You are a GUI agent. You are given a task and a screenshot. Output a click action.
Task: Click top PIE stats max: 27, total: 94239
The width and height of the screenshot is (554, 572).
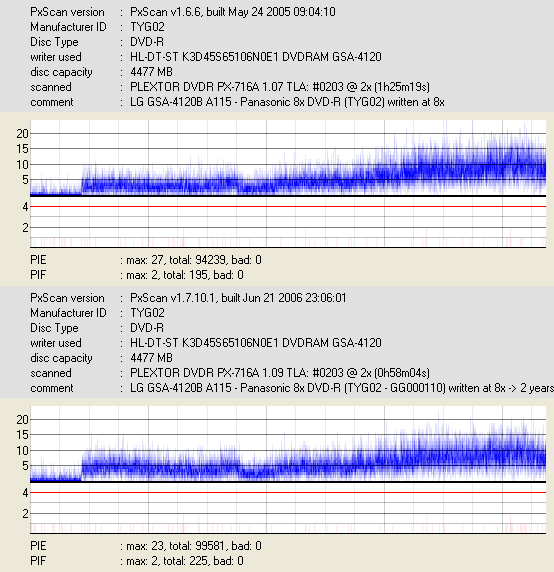click(x=194, y=260)
